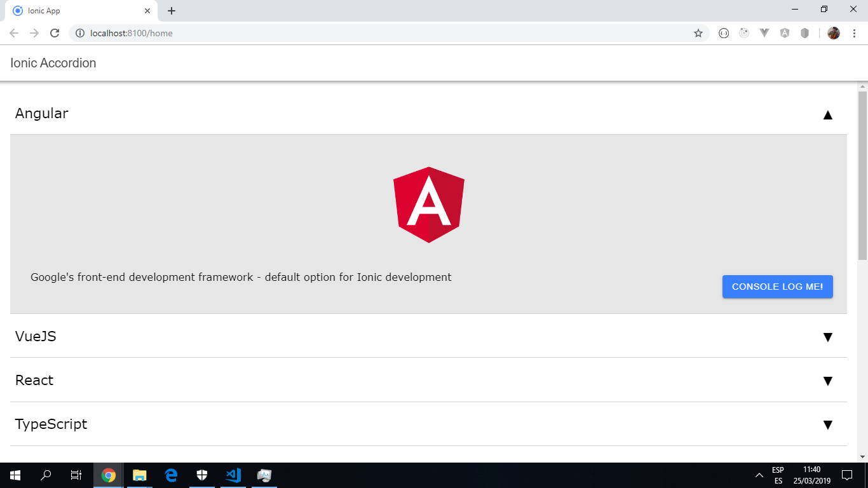Reload the page with refresh icon
The width and height of the screenshot is (868, 488).
pos(55,33)
